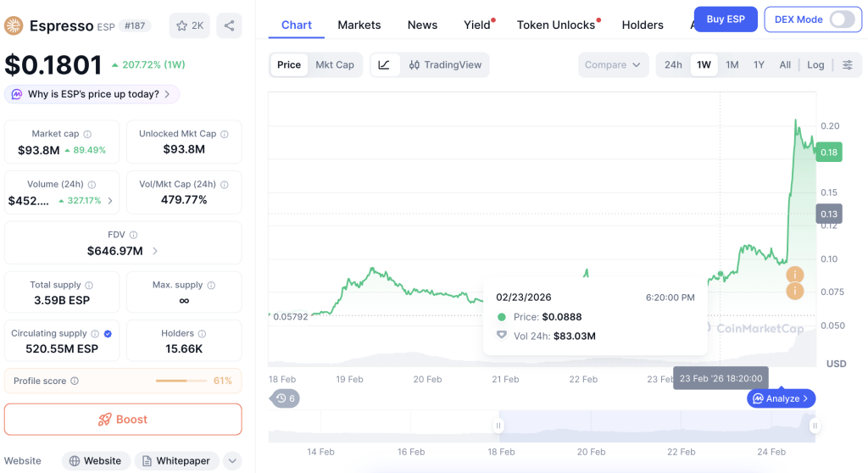Open chart settings sliders icon
The height and width of the screenshot is (473, 868).
coord(848,64)
